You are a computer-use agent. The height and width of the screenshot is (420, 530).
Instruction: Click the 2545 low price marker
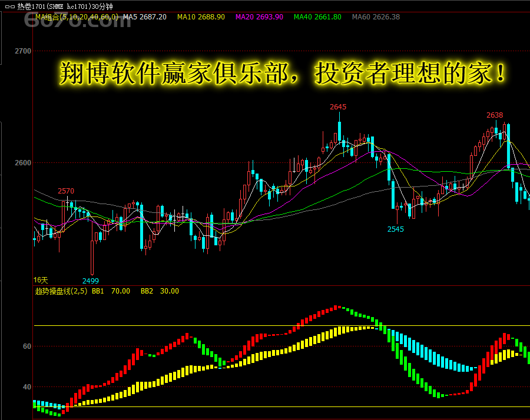[396, 229]
